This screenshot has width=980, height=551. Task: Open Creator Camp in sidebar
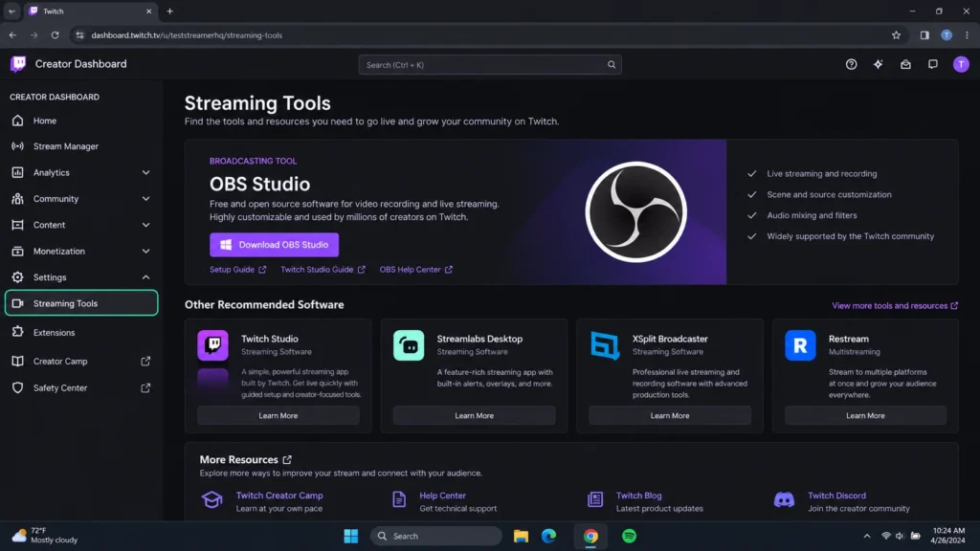tap(81, 361)
